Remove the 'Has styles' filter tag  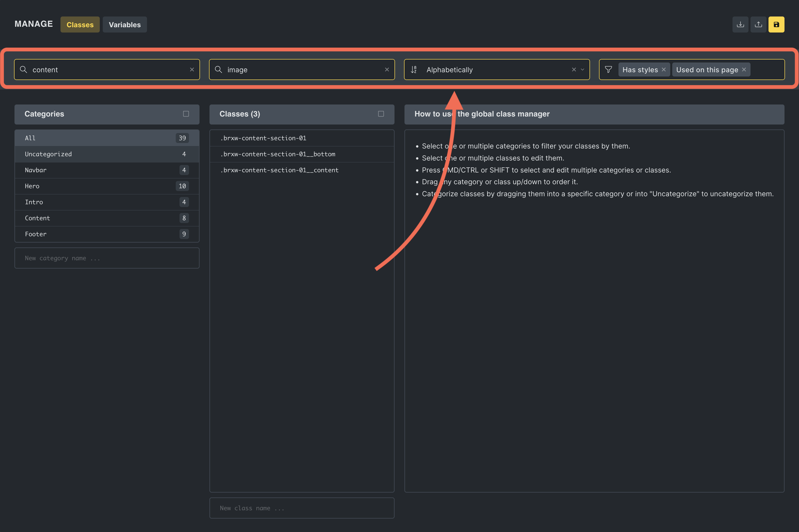664,69
